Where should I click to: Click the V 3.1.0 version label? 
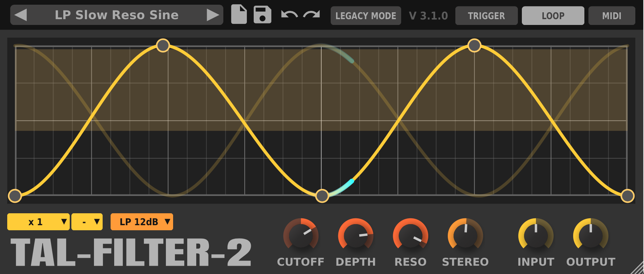[428, 16]
